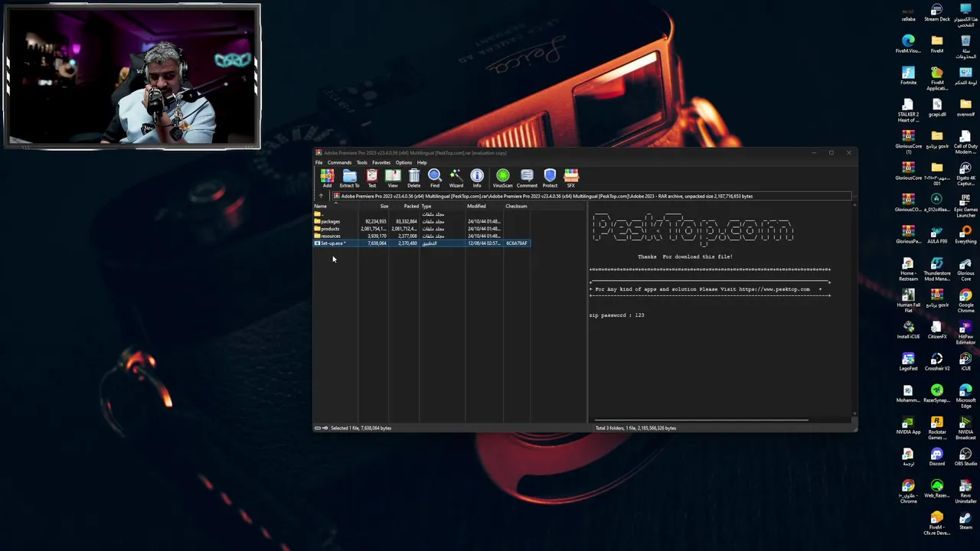Select the Install iCUE desktop icon
The image size is (980, 551).
click(x=908, y=330)
